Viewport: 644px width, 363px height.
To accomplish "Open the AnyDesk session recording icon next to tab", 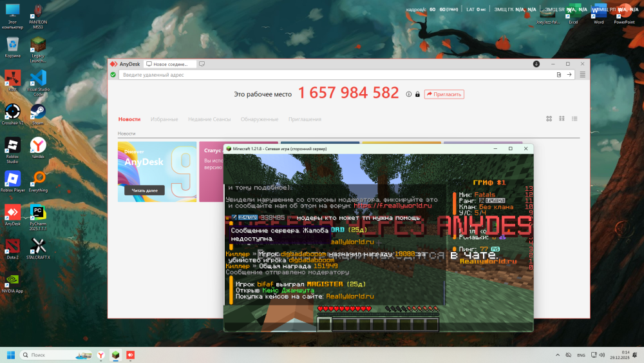I will pyautogui.click(x=202, y=64).
